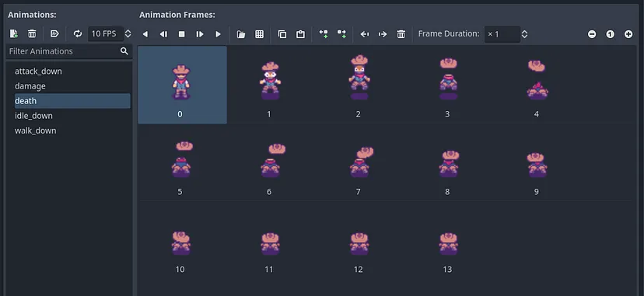
Task: Add frames from sprite sheet
Action: 260,34
